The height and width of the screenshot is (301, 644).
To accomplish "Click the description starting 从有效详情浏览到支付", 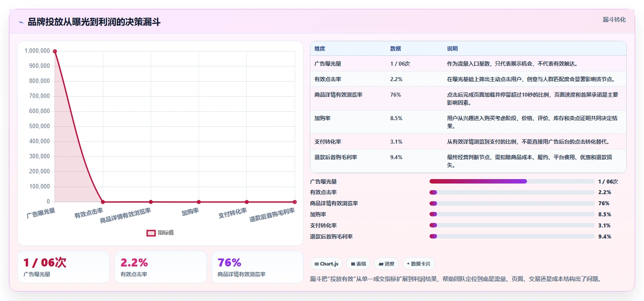I will pyautogui.click(x=528, y=142).
